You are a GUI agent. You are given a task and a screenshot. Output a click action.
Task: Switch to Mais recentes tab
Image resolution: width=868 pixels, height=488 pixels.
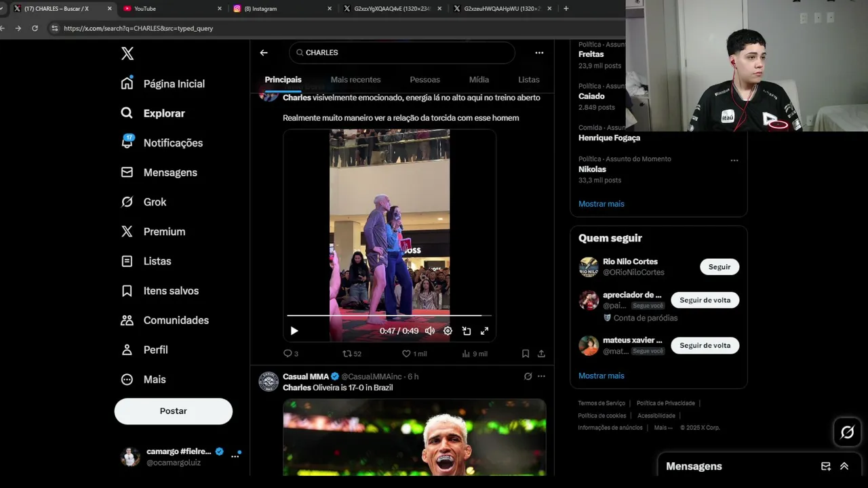tap(355, 79)
